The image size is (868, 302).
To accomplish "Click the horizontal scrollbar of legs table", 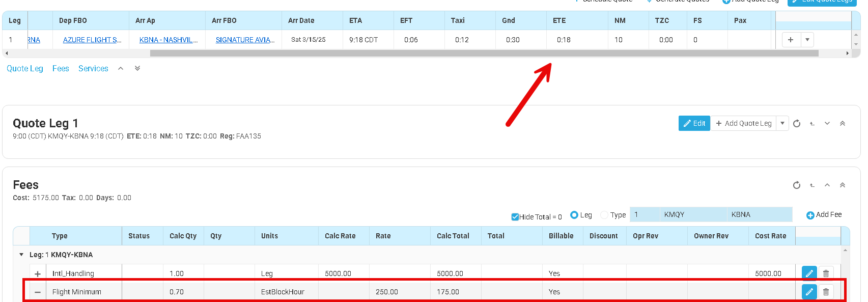I will [x=484, y=53].
